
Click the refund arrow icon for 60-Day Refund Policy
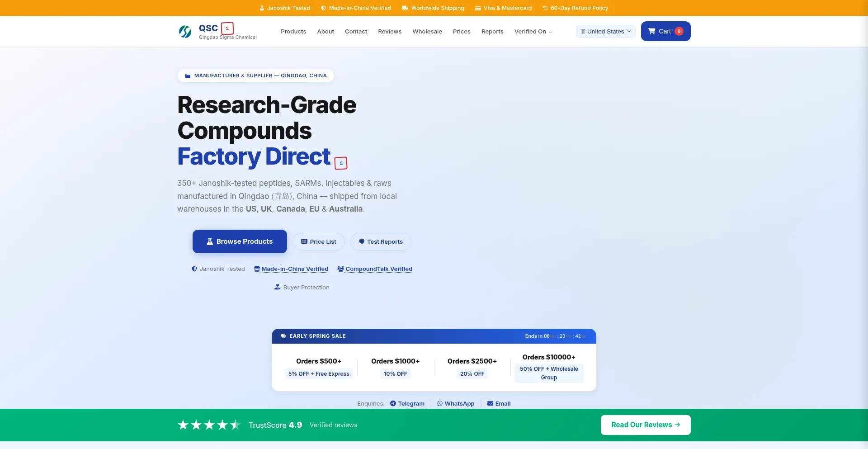click(545, 8)
